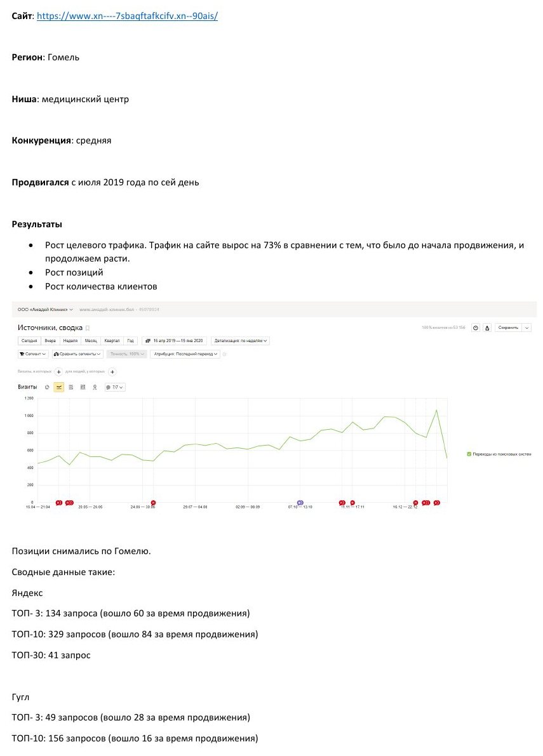Viewport: 543px width, 756px height.
Task: Expand the ООО «Амадей Клиник» selector
Action: tap(45, 310)
